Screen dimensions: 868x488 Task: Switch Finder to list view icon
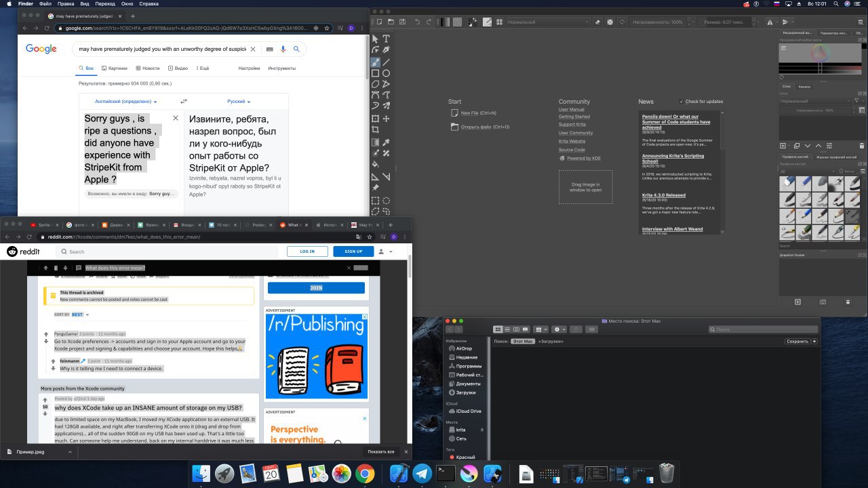point(507,329)
